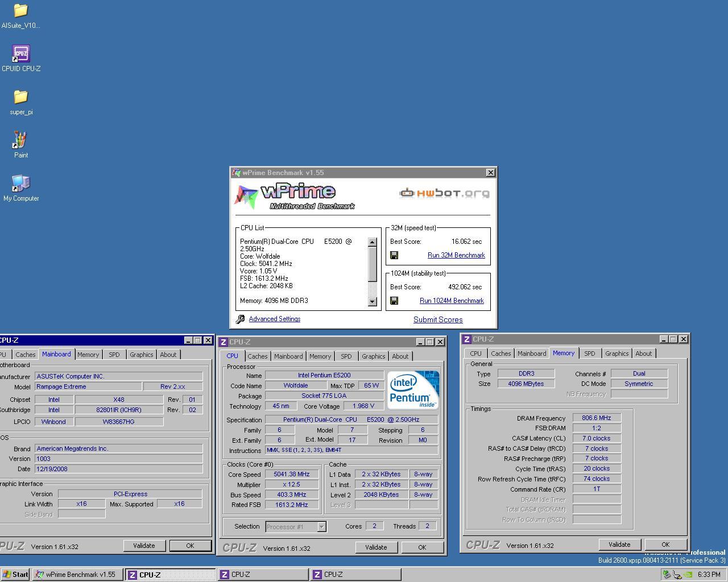Image resolution: width=728 pixels, height=582 pixels.
Task: Click the NVIDIA tray icon
Action: [x=689, y=575]
